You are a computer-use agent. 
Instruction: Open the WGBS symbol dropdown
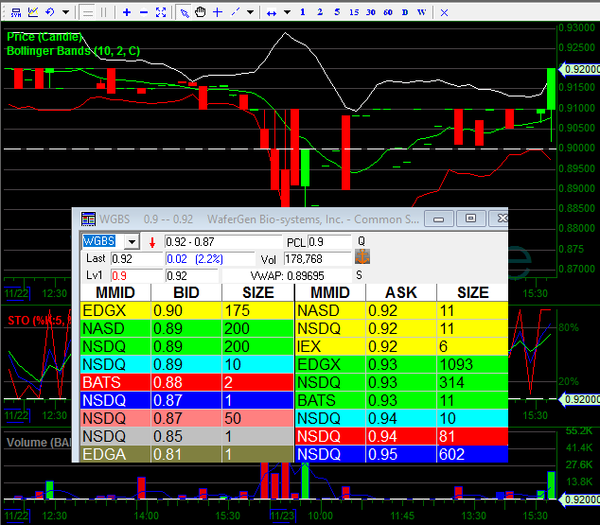tap(131, 242)
